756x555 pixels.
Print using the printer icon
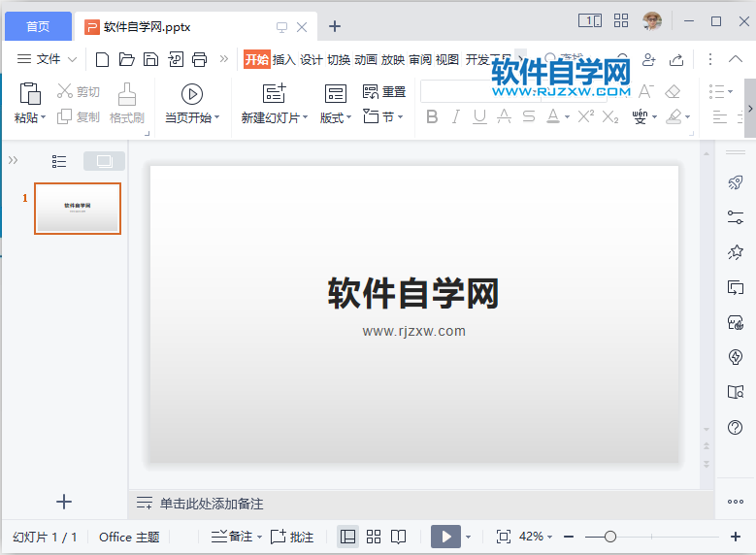pyautogui.click(x=200, y=59)
